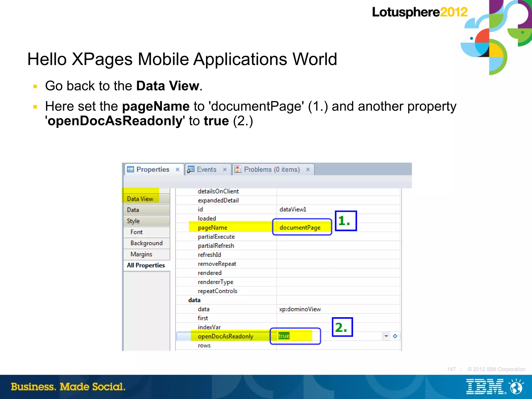Open the openDocAsReadonly value dropdown arrow
Screen dimensions: 532x399
pyautogui.click(x=386, y=336)
